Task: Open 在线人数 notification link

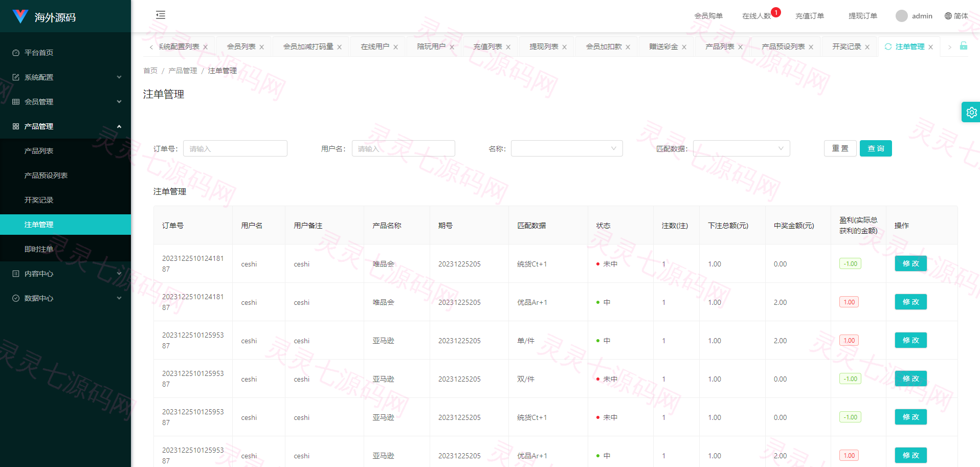Action: 756,16
